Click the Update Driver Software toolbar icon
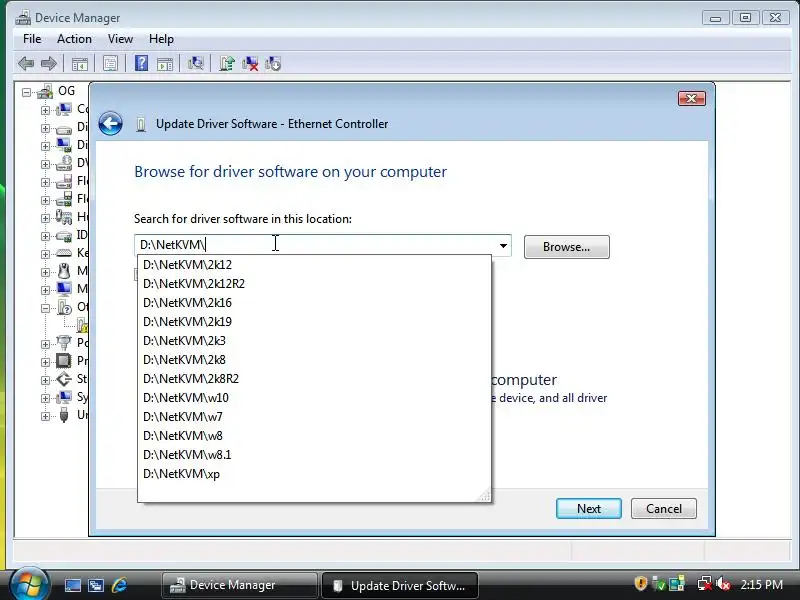 (227, 64)
